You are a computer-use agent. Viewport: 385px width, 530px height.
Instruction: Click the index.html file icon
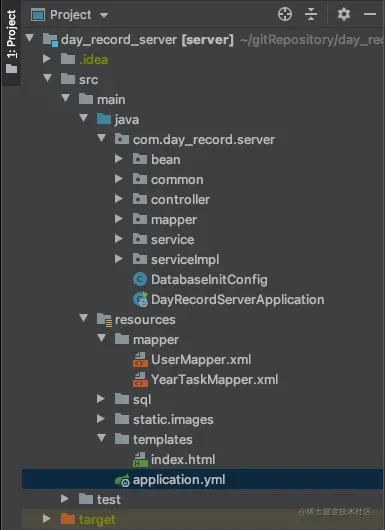click(140, 460)
